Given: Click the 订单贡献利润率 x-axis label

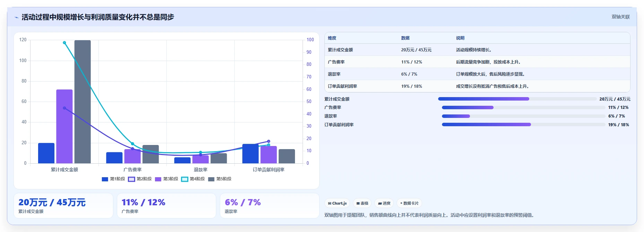Looking at the screenshot, I should tap(269, 170).
